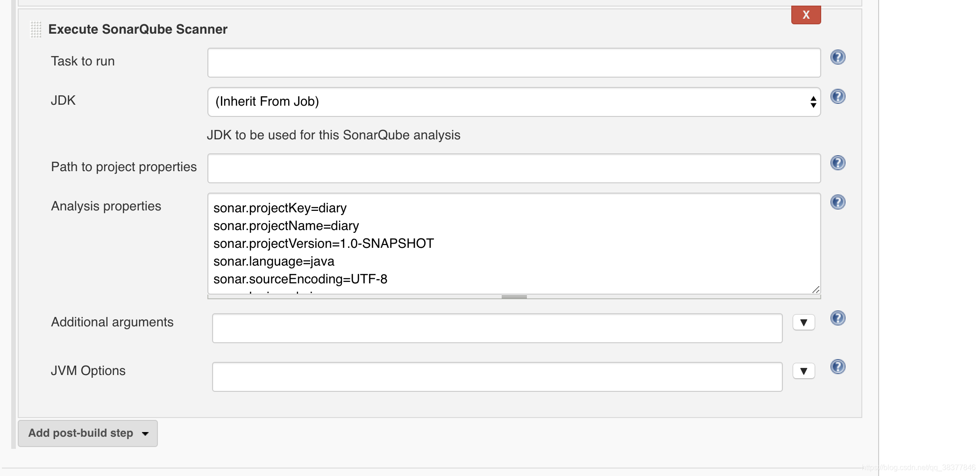Viewport: 980px width, 476px height.
Task: Click inside the Additional arguments input
Action: click(x=497, y=328)
